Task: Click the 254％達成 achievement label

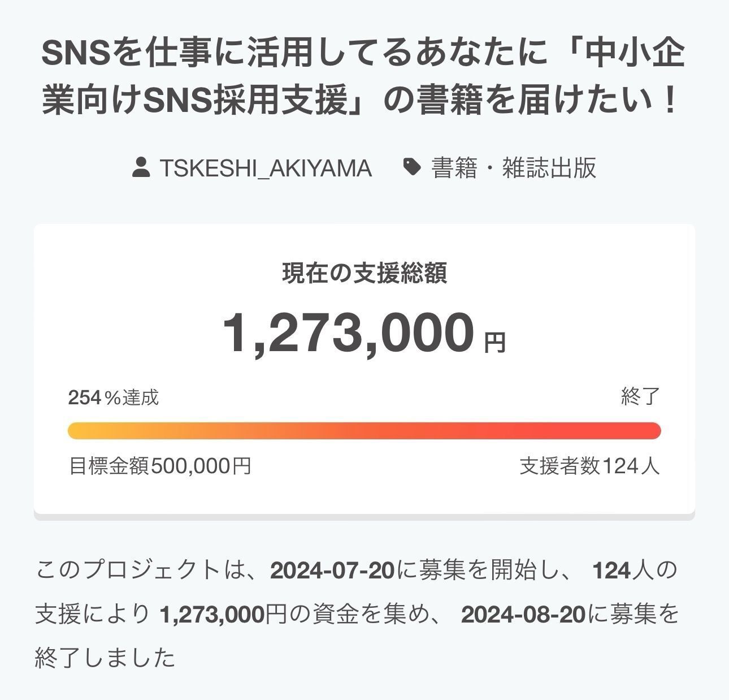Action: click(114, 397)
